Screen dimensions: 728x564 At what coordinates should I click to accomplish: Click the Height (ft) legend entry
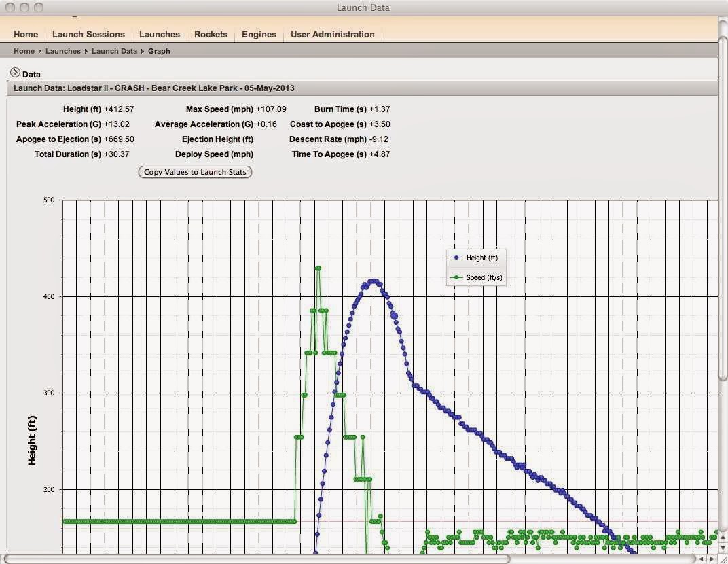point(475,258)
